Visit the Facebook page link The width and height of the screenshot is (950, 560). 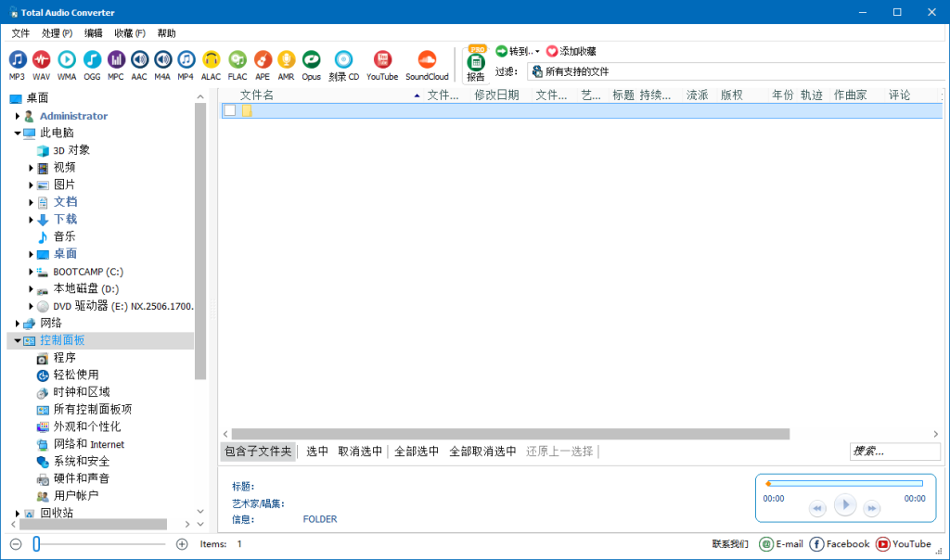tap(840, 544)
